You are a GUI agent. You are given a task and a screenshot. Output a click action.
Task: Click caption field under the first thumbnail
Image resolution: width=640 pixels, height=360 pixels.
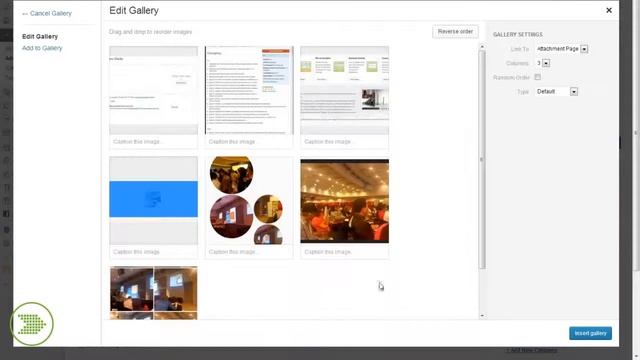pyautogui.click(x=153, y=142)
